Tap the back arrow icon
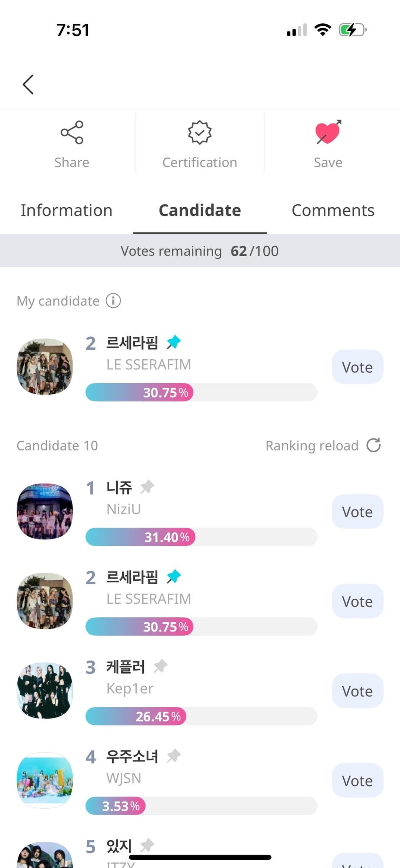 [x=28, y=85]
